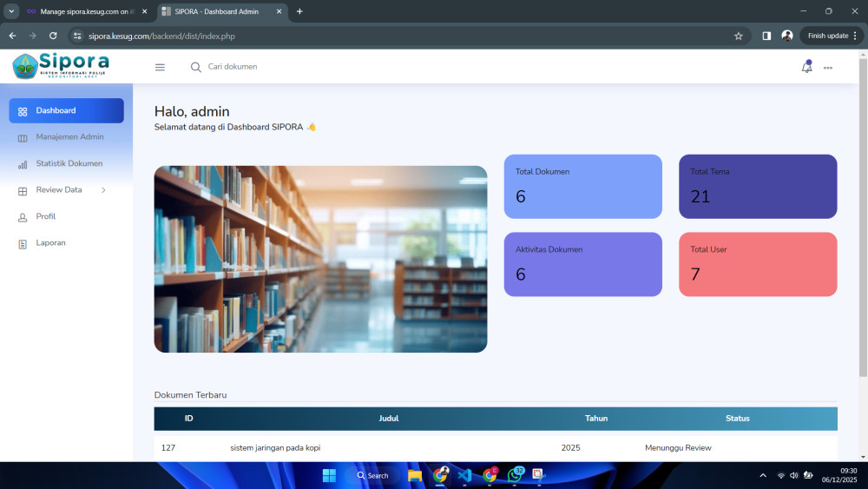Image resolution: width=868 pixels, height=489 pixels.
Task: Click the Sipora logo
Action: (x=61, y=66)
